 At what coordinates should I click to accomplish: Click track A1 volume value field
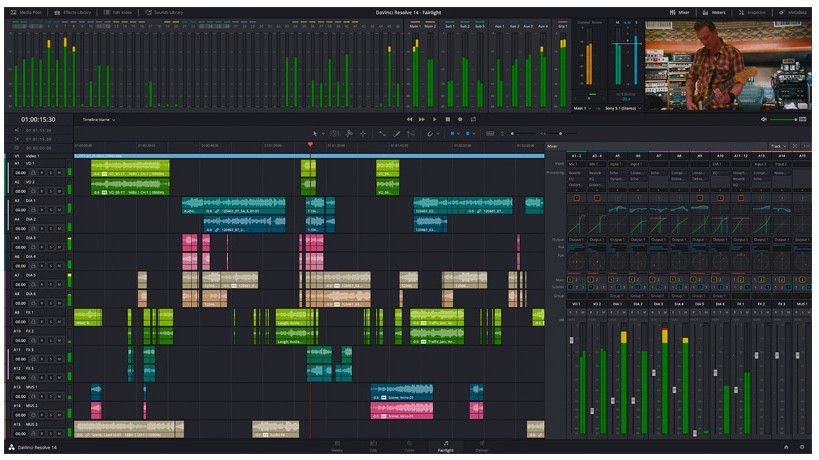20,173
